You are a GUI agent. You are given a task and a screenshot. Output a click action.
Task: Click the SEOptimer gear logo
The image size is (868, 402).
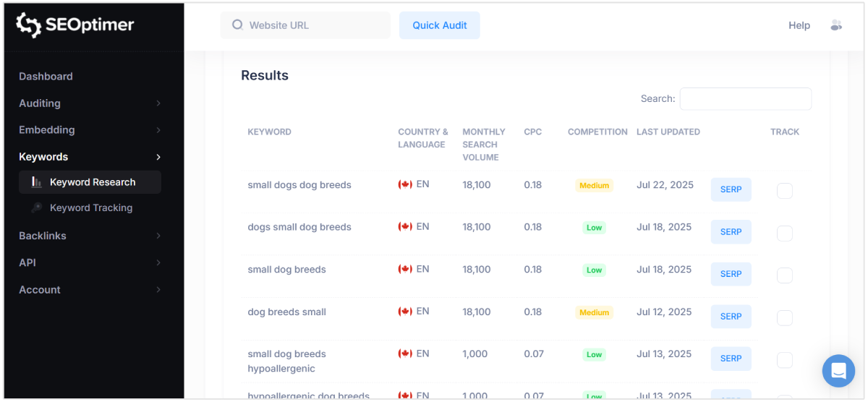(29, 25)
